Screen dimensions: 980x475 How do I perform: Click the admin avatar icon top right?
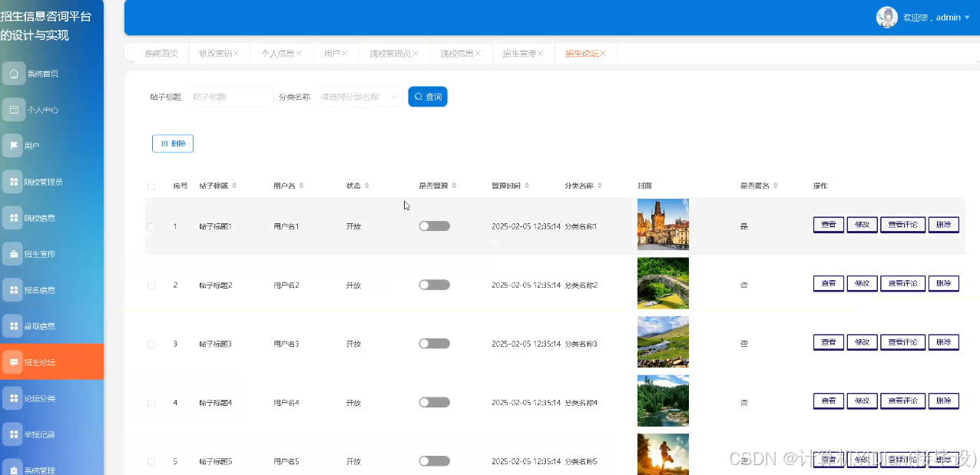pos(886,17)
